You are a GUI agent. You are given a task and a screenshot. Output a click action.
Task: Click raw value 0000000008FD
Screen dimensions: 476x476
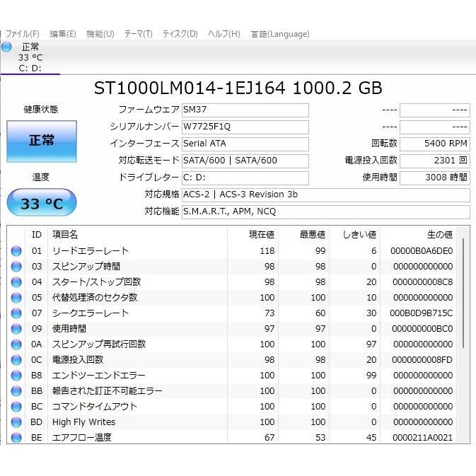(422, 360)
